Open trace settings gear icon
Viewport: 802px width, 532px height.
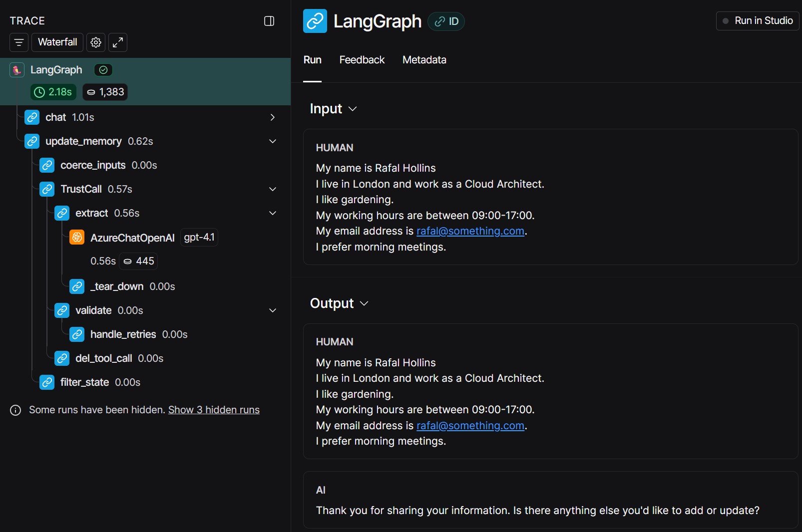(96, 42)
